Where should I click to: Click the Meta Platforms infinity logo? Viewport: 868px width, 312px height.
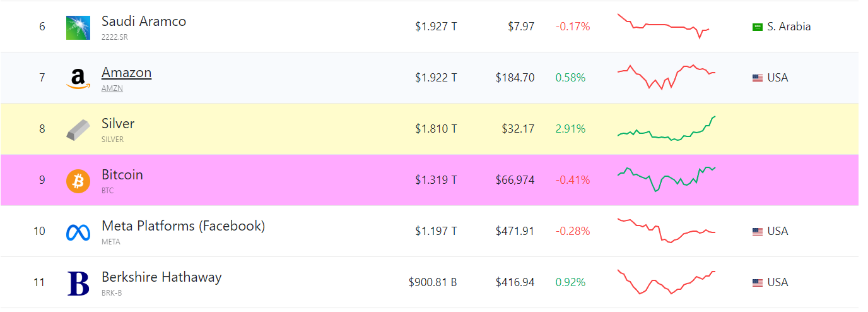78,232
